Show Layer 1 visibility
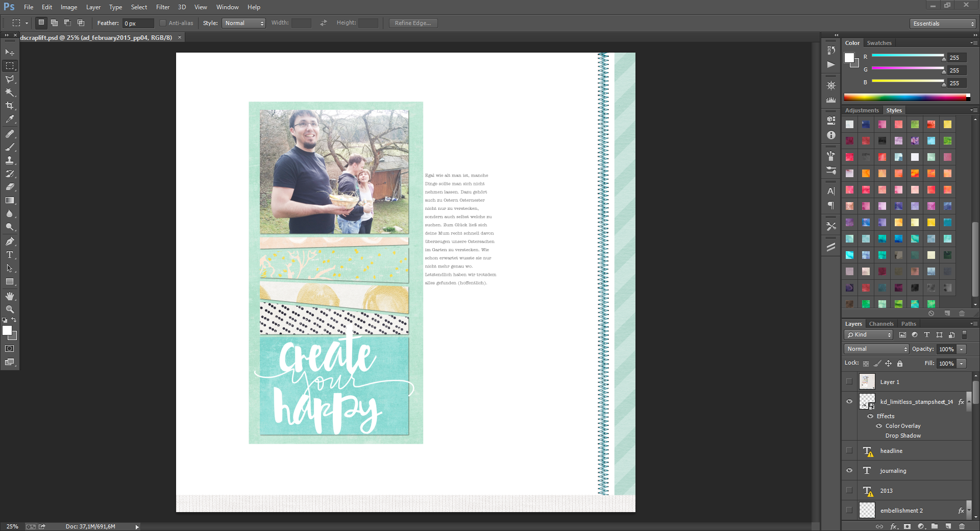The image size is (980, 531). [849, 381]
